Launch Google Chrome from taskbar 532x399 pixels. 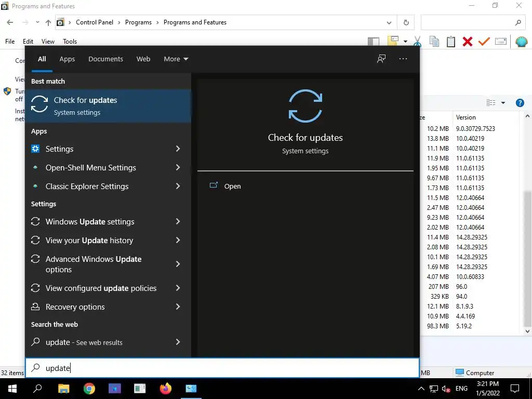89,389
